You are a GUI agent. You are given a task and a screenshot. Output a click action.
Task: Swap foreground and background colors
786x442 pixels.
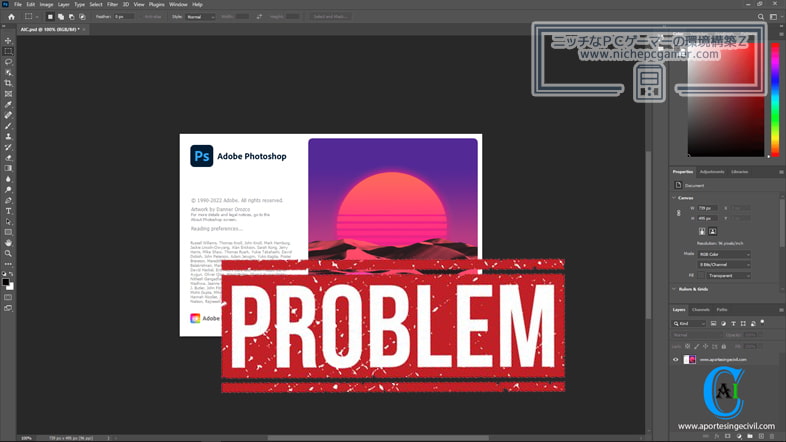12,274
